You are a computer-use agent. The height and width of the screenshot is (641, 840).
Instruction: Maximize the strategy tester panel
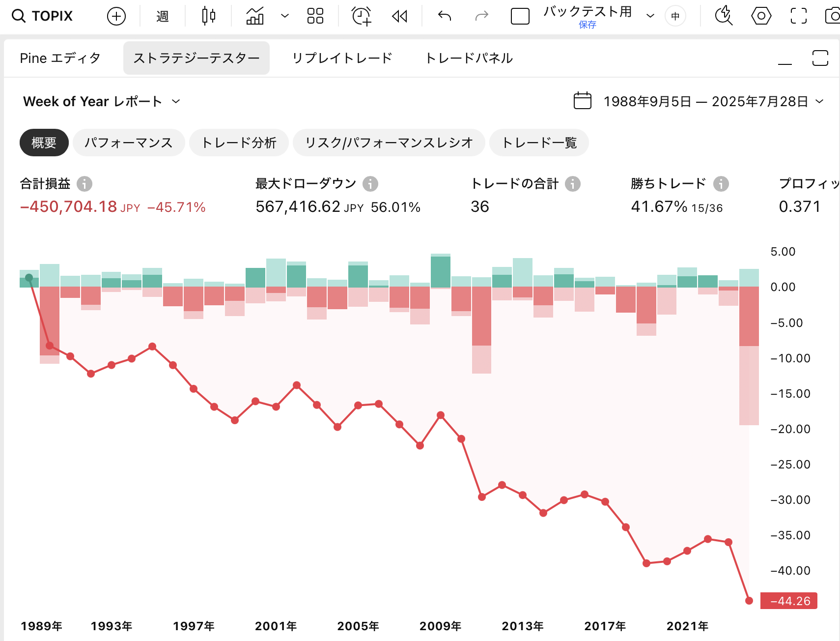click(x=820, y=58)
